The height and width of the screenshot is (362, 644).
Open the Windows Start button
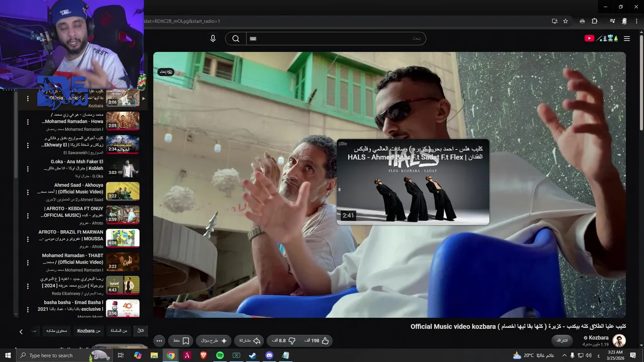point(8,355)
